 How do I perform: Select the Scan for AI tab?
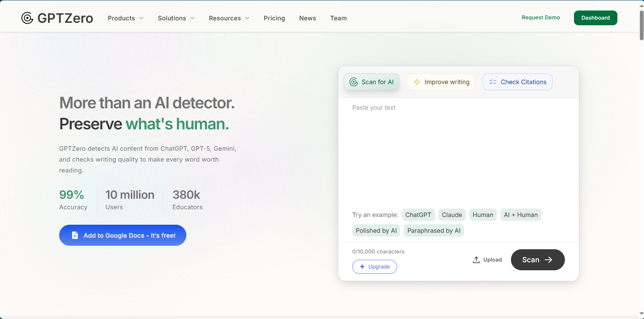(x=372, y=82)
